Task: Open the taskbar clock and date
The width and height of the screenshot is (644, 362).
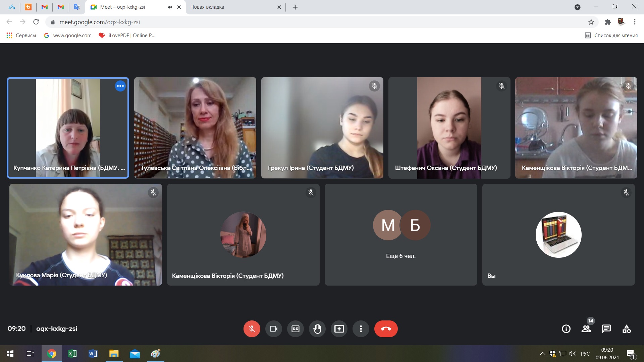Action: point(607,354)
